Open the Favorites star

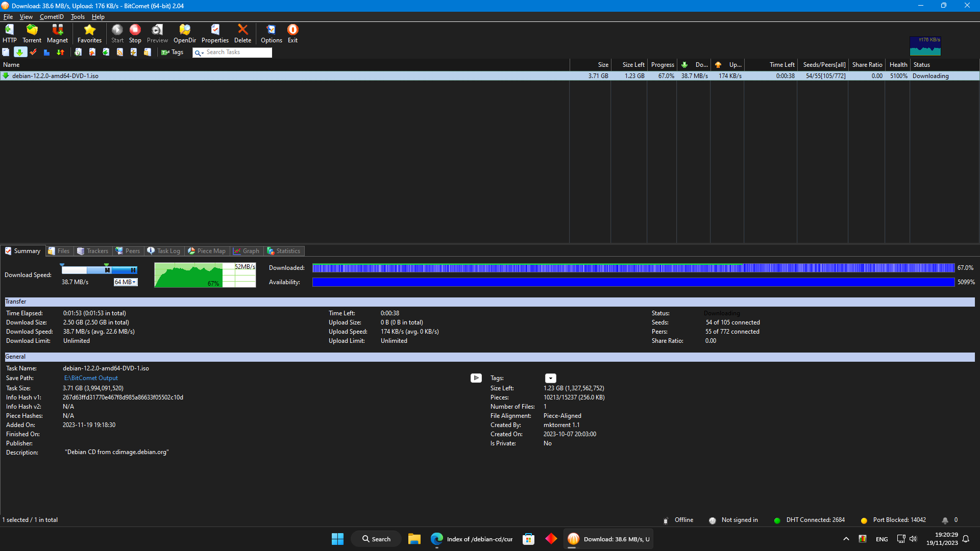point(89,34)
